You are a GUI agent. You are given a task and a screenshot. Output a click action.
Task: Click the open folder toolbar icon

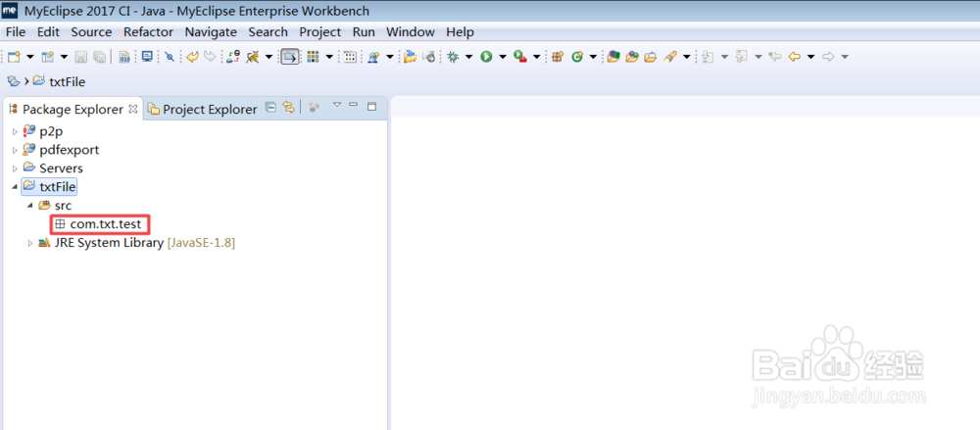pyautogui.click(x=410, y=57)
